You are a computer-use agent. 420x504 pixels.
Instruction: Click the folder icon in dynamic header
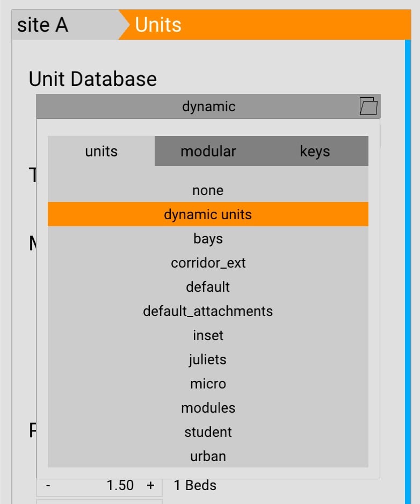[368, 106]
